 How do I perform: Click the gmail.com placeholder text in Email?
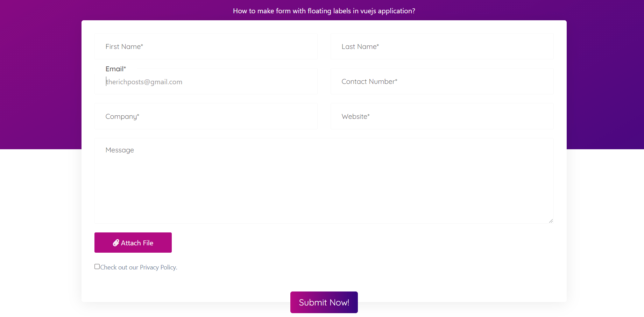point(144,81)
